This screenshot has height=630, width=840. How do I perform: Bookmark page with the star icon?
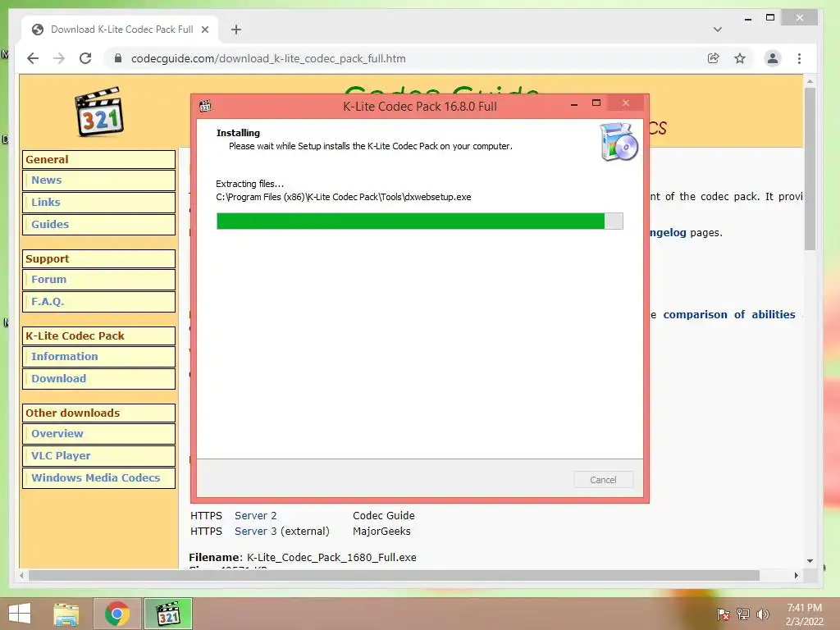coord(740,58)
